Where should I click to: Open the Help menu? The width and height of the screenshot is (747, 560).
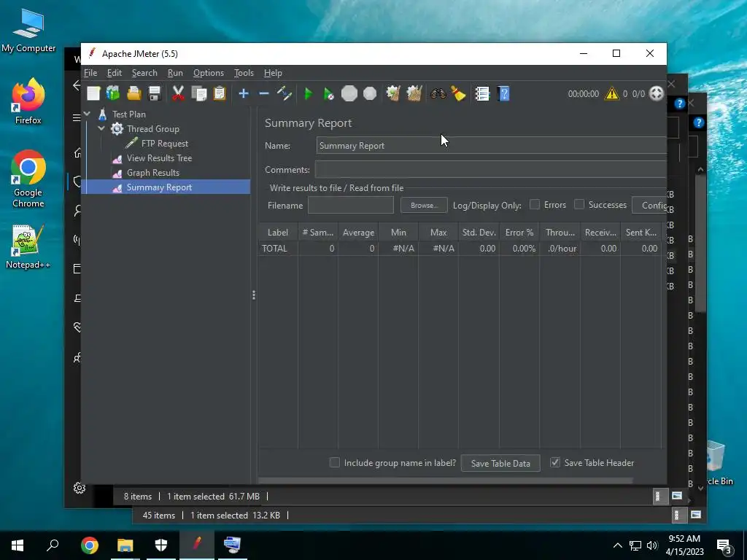tap(273, 73)
